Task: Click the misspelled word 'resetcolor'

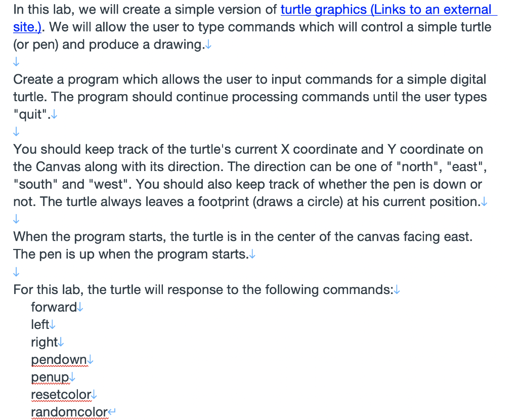Action: pos(61,395)
